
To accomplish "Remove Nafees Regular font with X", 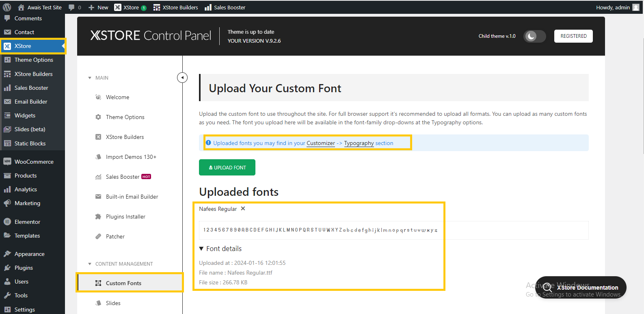I will pos(243,208).
